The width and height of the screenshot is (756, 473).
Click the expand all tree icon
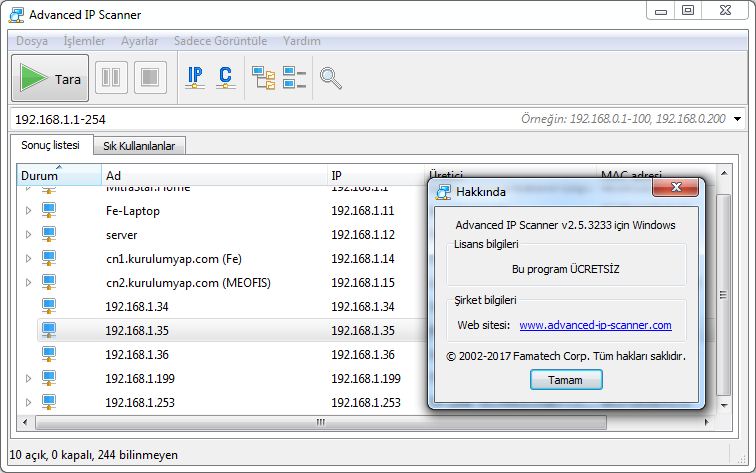263,78
